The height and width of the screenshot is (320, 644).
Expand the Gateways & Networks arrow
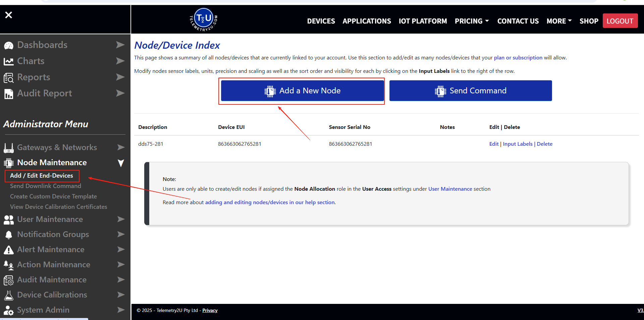(x=121, y=147)
